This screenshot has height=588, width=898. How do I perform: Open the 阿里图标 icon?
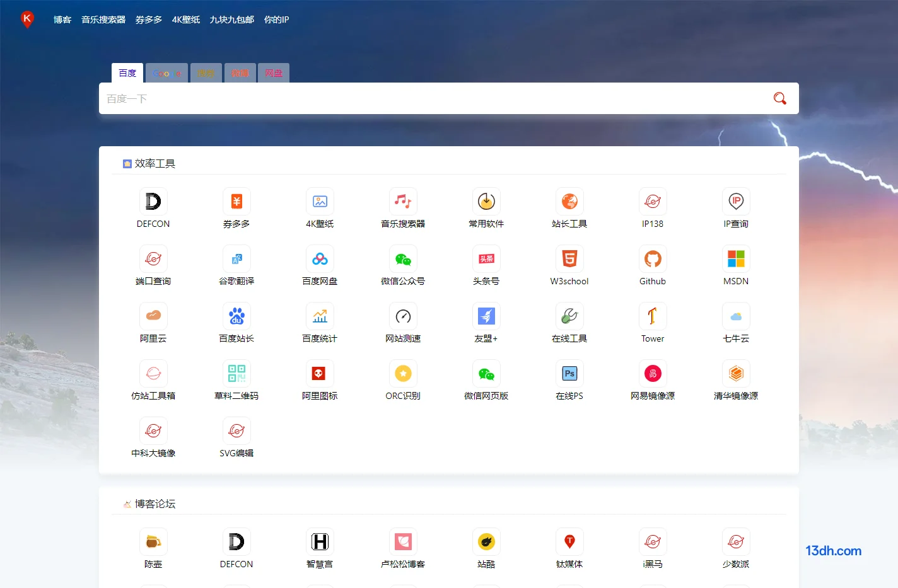pos(320,374)
